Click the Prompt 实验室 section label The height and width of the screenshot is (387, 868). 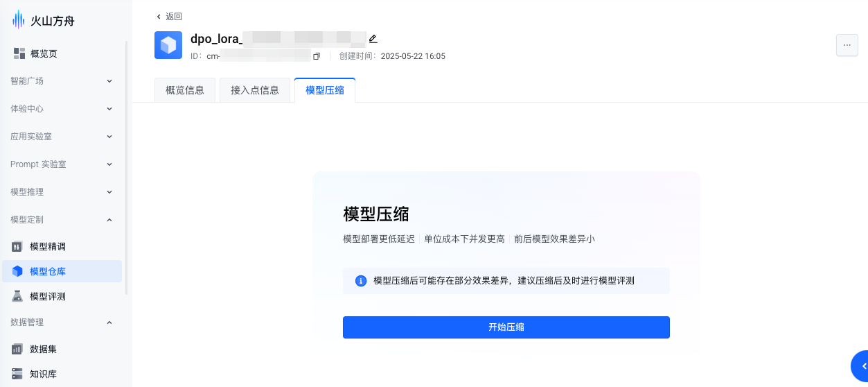point(38,164)
